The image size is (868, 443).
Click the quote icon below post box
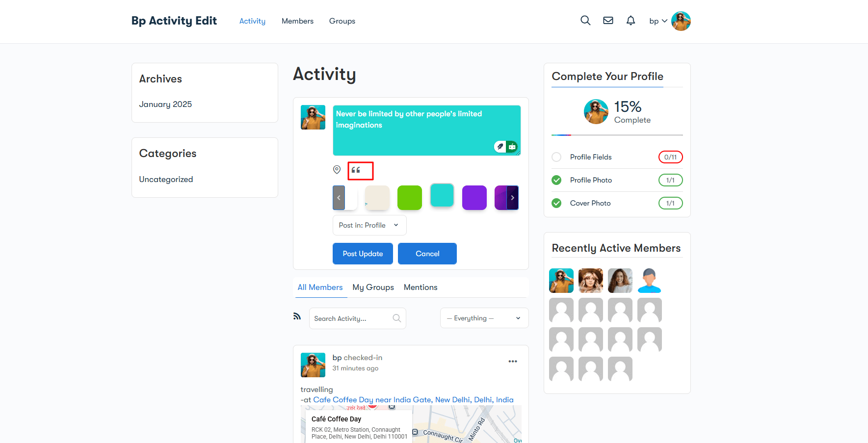point(356,170)
